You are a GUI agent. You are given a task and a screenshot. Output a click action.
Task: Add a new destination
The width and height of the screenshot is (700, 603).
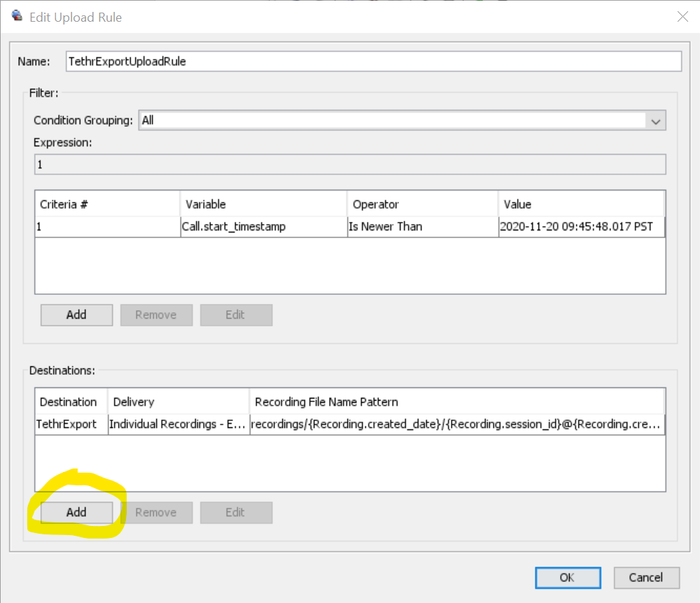coord(76,512)
